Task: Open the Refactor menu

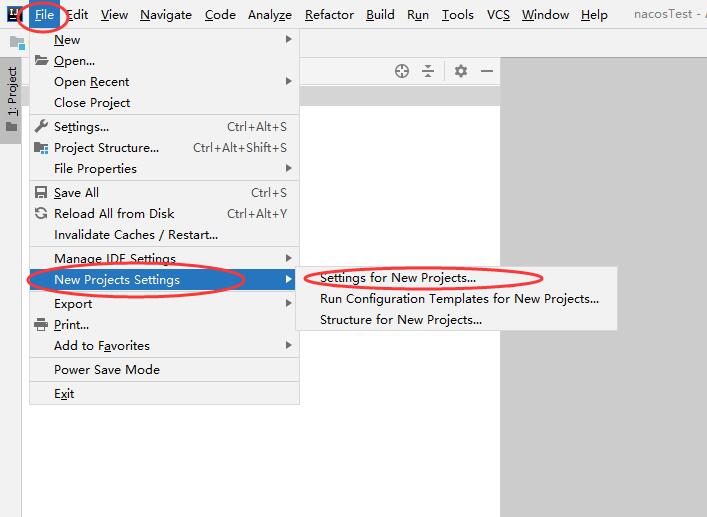Action: pos(329,15)
